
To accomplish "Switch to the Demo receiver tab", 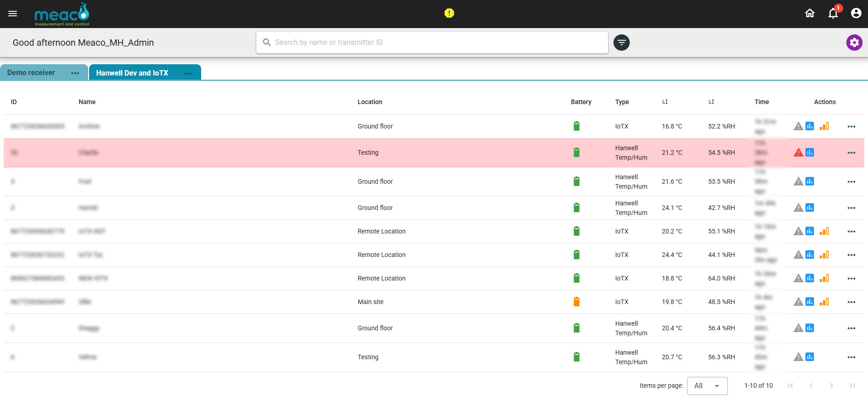I will (x=31, y=73).
